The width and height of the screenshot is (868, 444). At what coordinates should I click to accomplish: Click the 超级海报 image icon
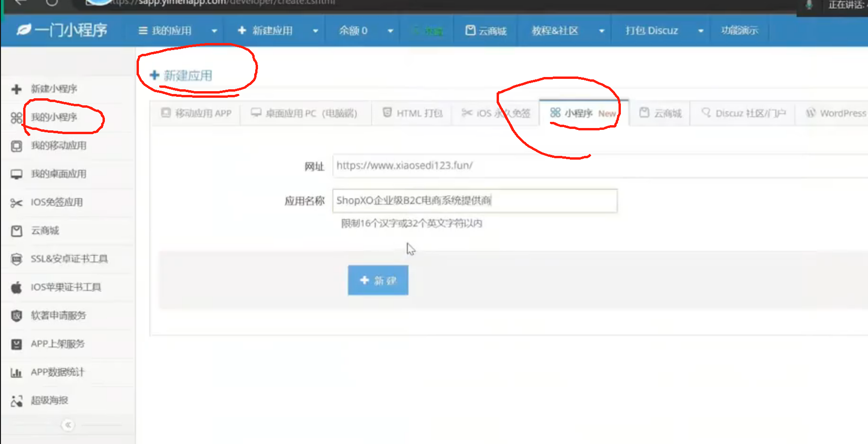point(17,401)
